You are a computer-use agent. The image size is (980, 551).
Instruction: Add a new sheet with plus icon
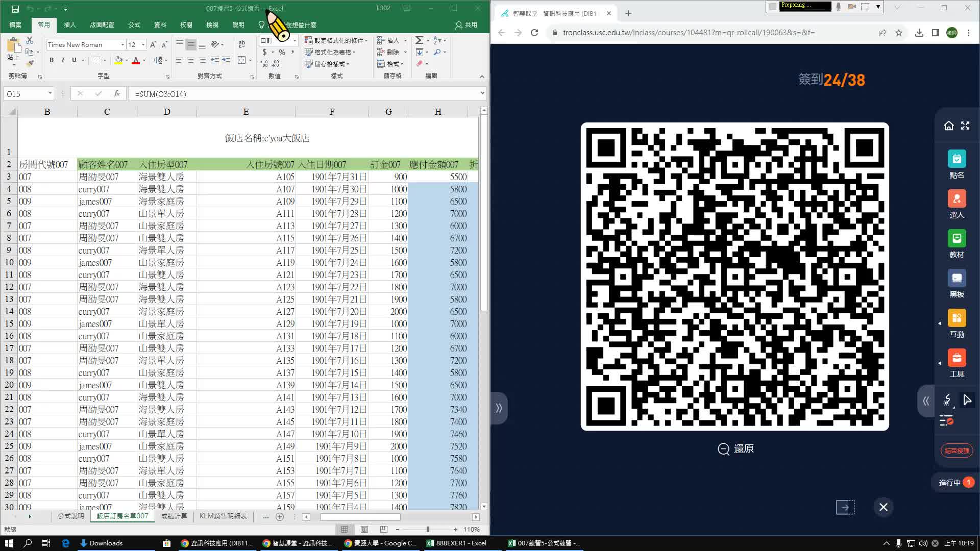point(279,517)
